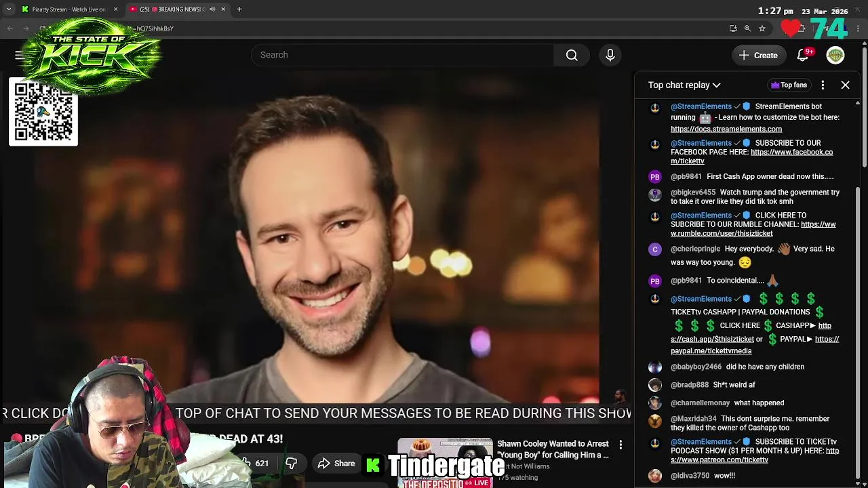This screenshot has width=868, height=488.
Task: Open options for Shawn Cooley video
Action: tap(620, 445)
